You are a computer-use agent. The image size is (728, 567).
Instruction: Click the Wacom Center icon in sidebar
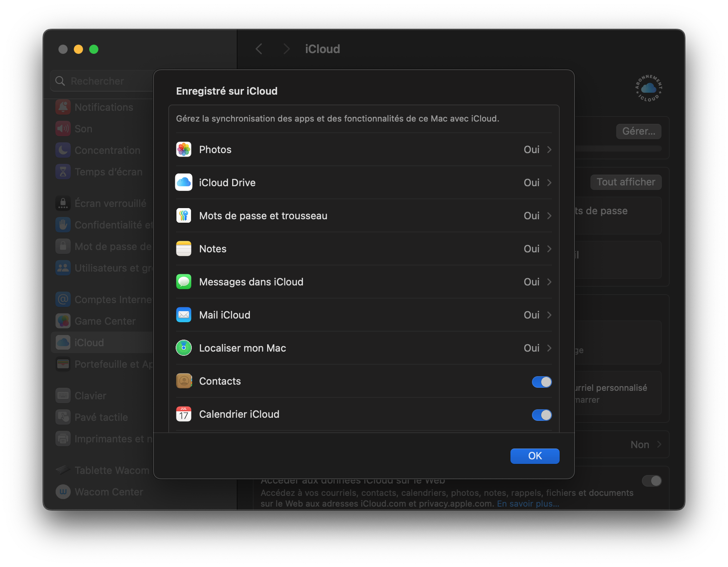pyautogui.click(x=63, y=492)
